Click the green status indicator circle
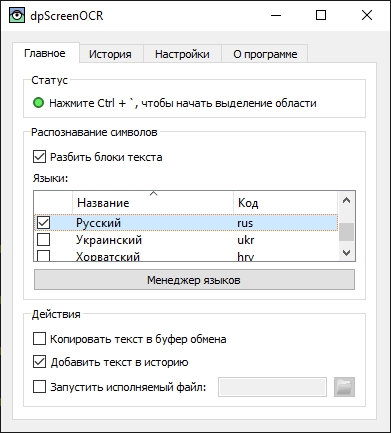391x433 pixels. [x=39, y=103]
